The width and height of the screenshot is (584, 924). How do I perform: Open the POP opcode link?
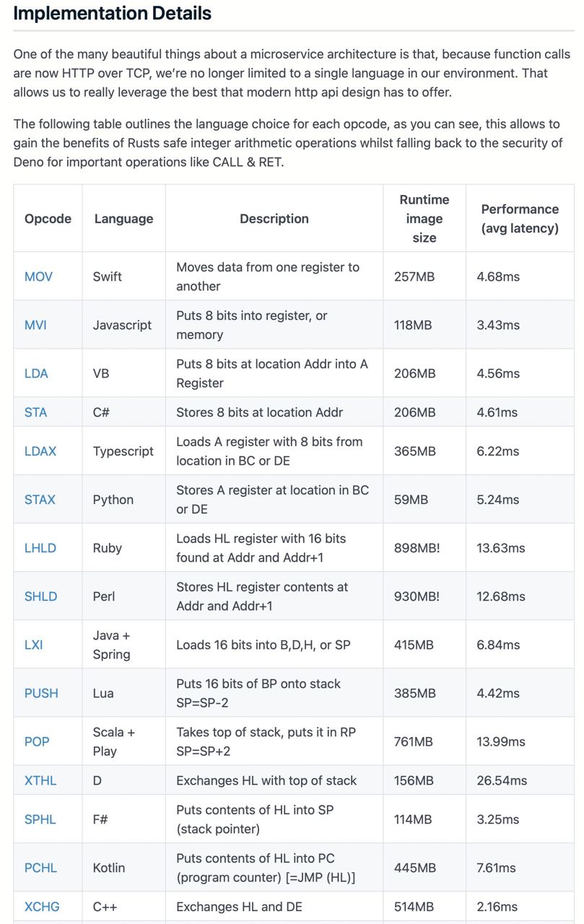coord(37,741)
